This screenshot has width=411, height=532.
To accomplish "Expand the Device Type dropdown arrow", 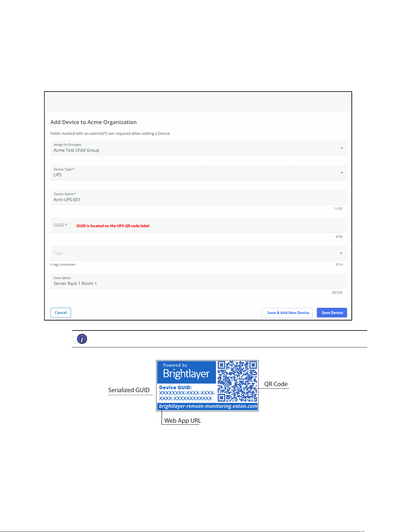I will pos(342,173).
